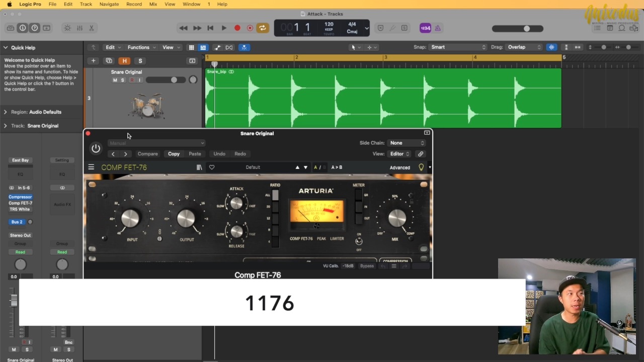Click the Snare_bip audio region
Image resolution: width=644 pixels, height=362 pixels.
(383, 98)
